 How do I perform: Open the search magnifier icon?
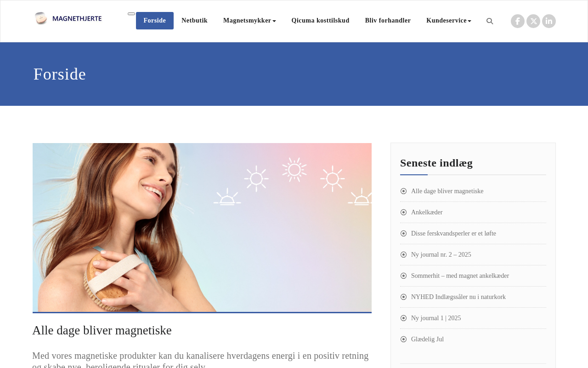point(490,21)
